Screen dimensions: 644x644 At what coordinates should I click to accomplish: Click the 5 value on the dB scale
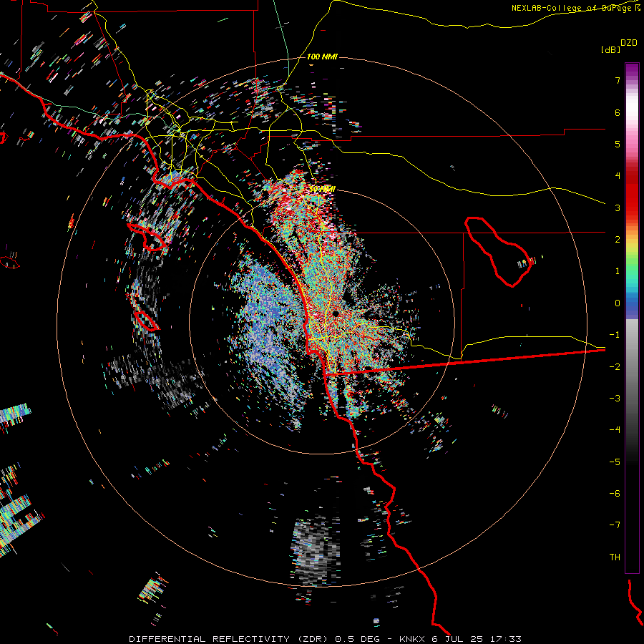tap(618, 144)
